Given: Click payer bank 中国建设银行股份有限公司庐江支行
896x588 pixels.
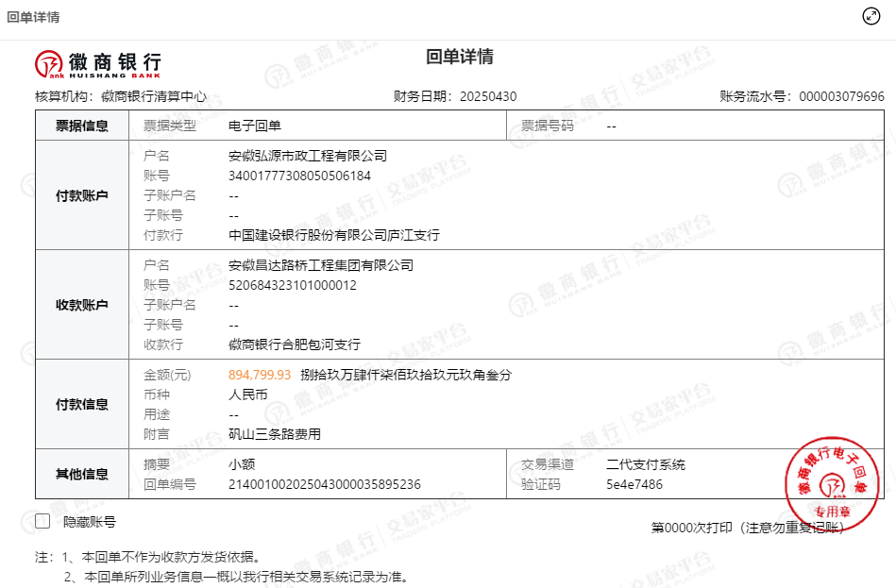Looking at the screenshot, I should (334, 235).
